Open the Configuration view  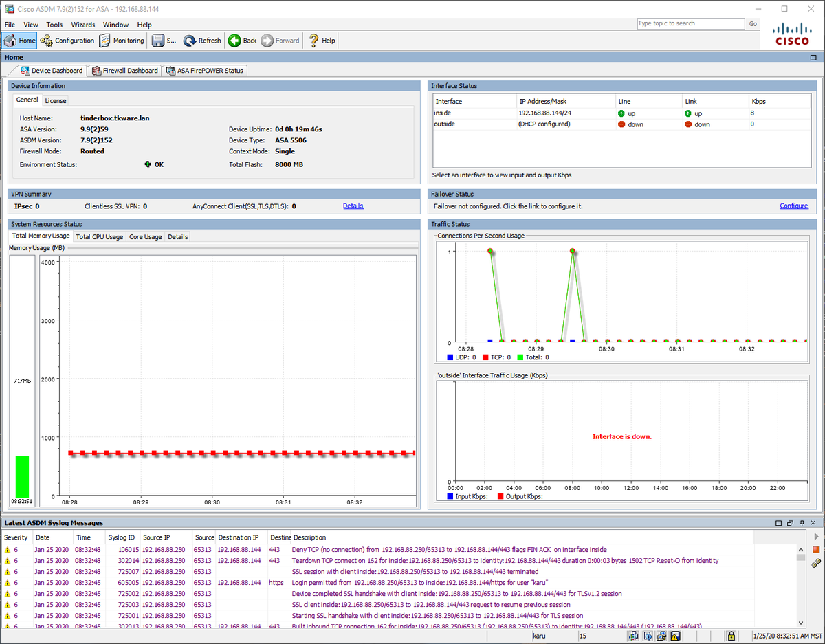coord(67,41)
